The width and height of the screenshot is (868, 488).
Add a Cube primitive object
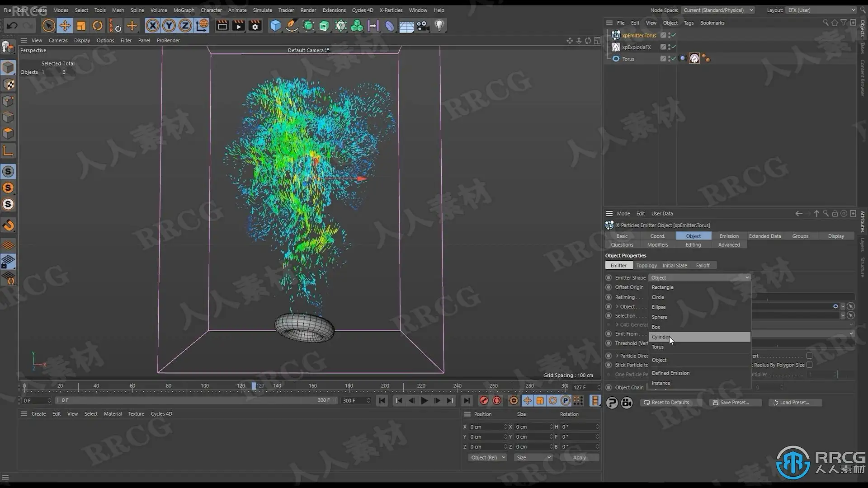(275, 26)
